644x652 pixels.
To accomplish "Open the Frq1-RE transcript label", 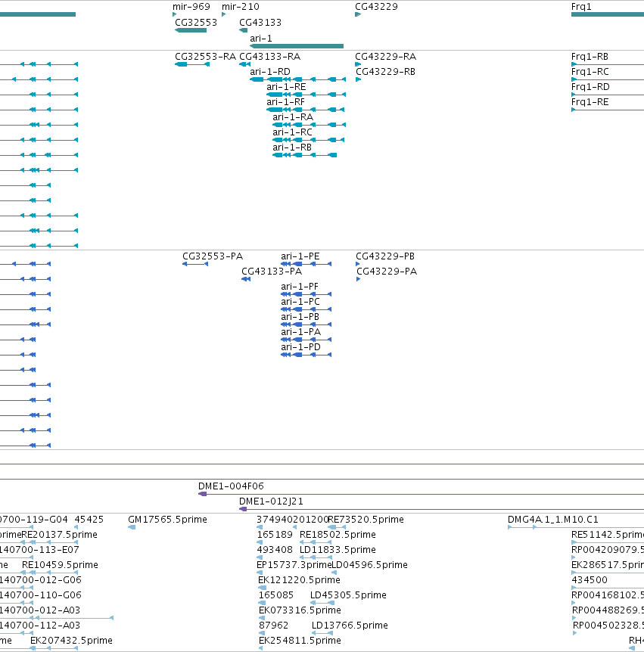I will click(590, 102).
